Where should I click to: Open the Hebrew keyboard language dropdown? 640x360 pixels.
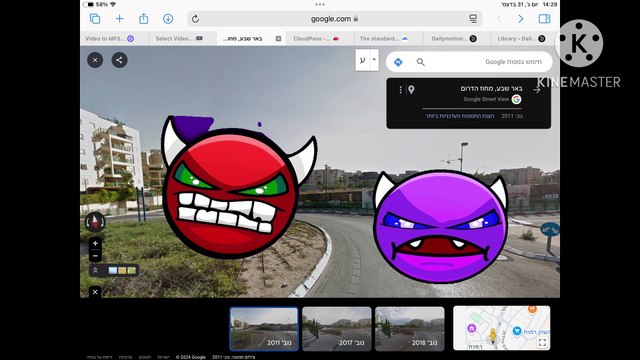373,60
